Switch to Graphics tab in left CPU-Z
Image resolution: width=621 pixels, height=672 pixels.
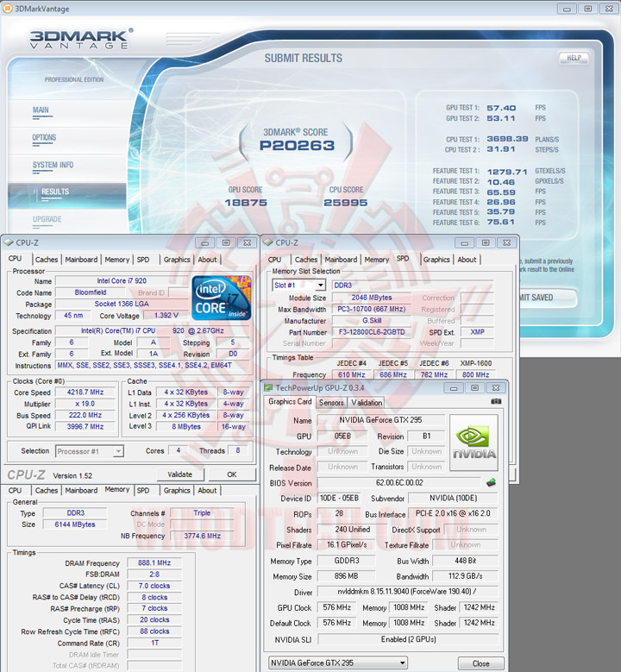coord(177,260)
